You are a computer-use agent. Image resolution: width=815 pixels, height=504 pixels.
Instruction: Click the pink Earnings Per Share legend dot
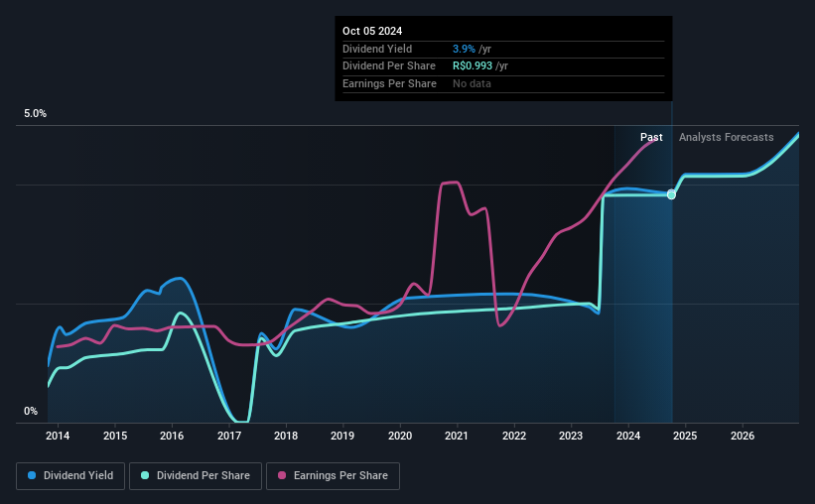coord(282,475)
